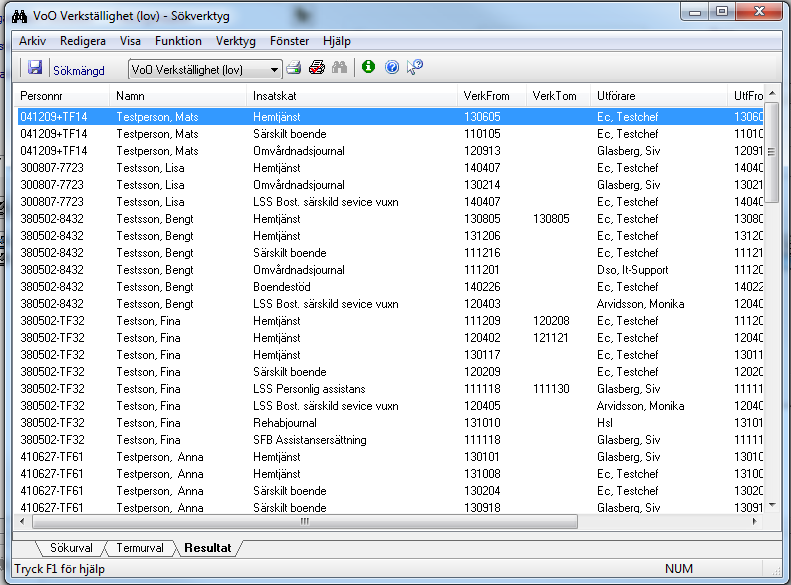The height and width of the screenshot is (585, 791).
Task: Click VerkFrom value 131008
Action: (x=482, y=474)
